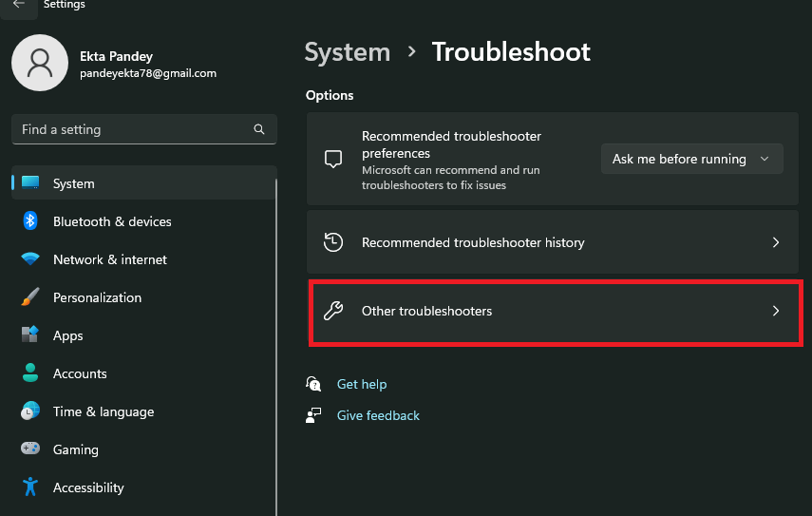This screenshot has width=812, height=516.
Task: Open the Get help link
Action: click(x=362, y=384)
